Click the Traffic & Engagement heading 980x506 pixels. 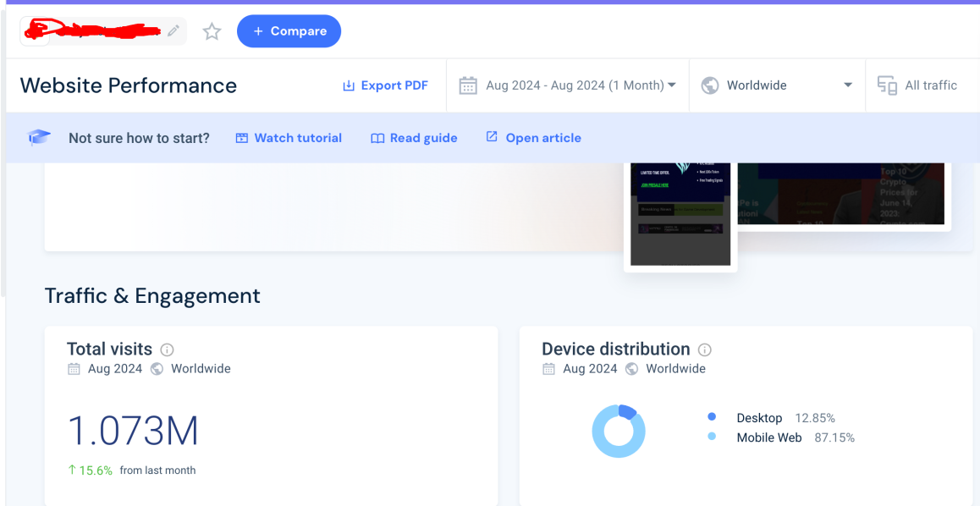pyautogui.click(x=152, y=295)
